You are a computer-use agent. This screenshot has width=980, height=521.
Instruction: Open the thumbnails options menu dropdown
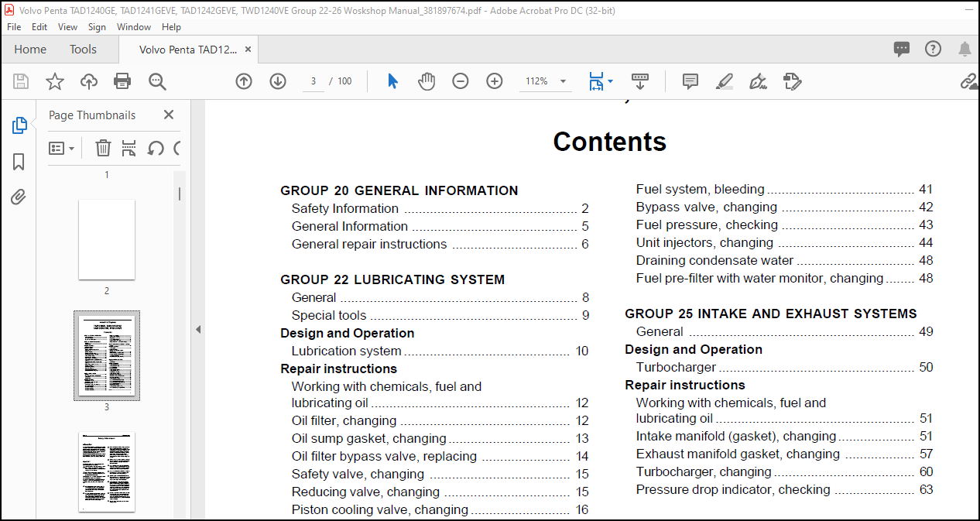(62, 148)
